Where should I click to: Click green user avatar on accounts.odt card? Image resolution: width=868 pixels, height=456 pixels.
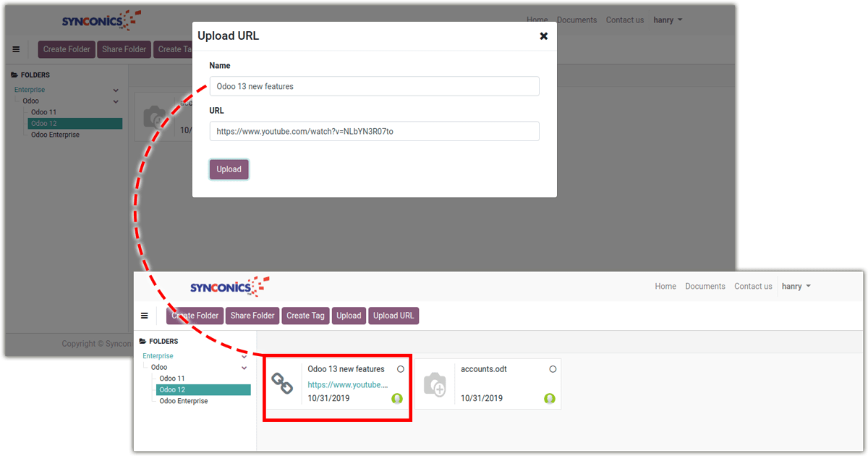click(550, 398)
